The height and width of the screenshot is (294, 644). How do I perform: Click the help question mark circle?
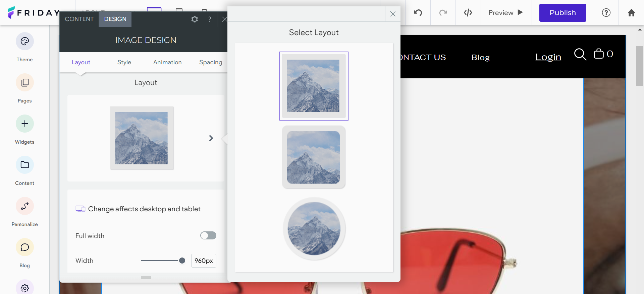(606, 13)
